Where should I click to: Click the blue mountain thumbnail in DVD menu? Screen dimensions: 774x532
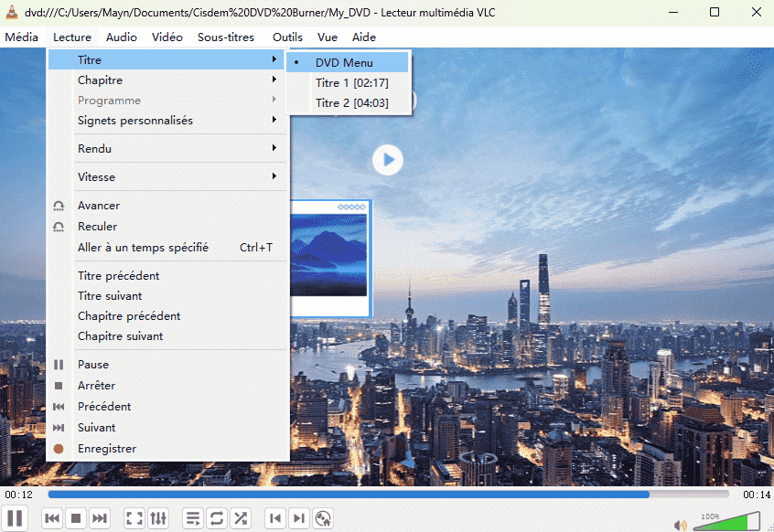pyautogui.click(x=328, y=255)
